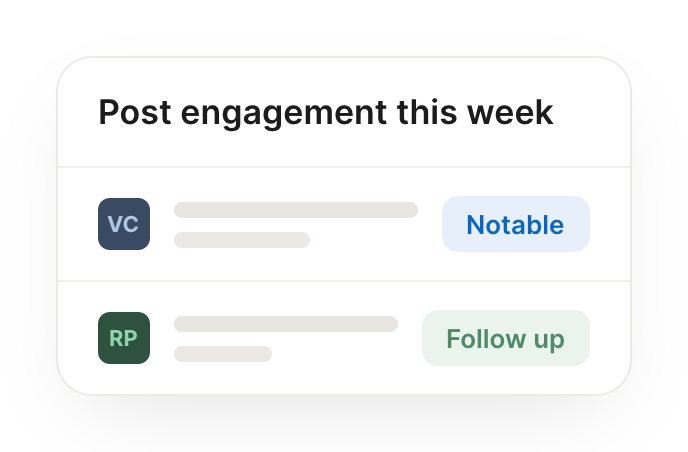Open the VC row's shorter subtitle line
This screenshot has height=452, width=688.
click(x=242, y=240)
